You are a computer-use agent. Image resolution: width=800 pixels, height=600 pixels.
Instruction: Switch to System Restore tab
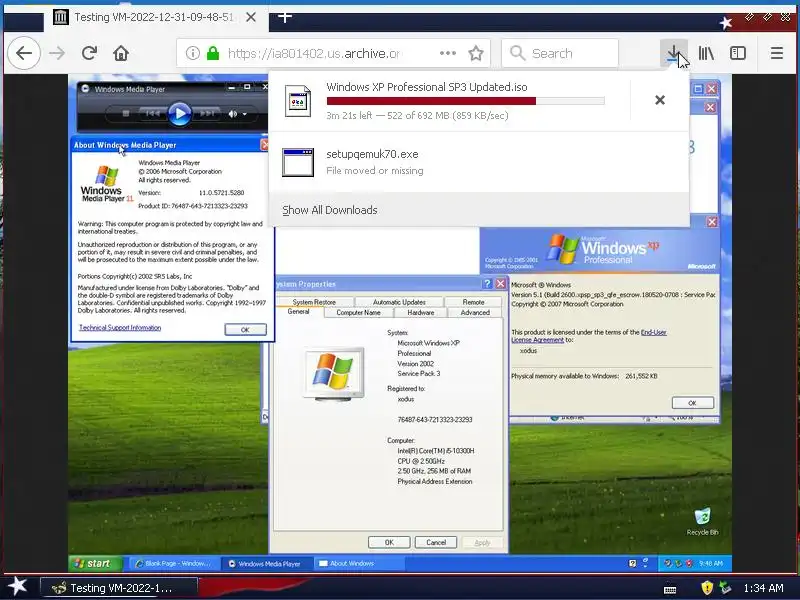click(314, 302)
